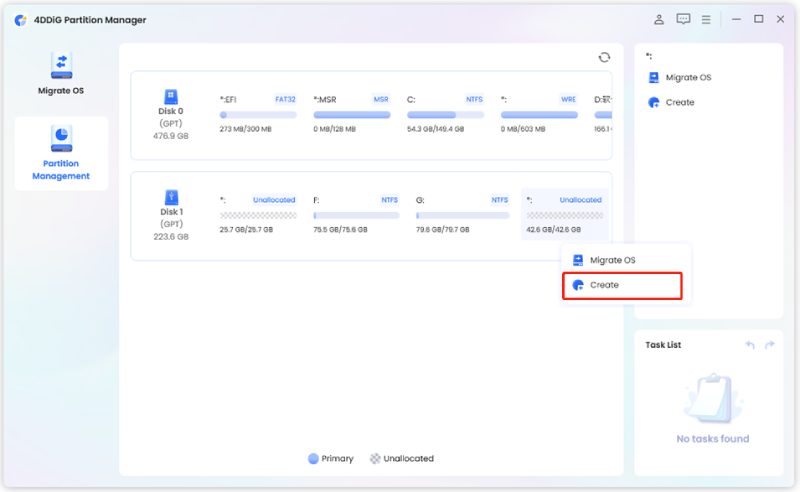Select the Disk 1 drive icon
This screenshot has width=800, height=492.
pos(171,197)
